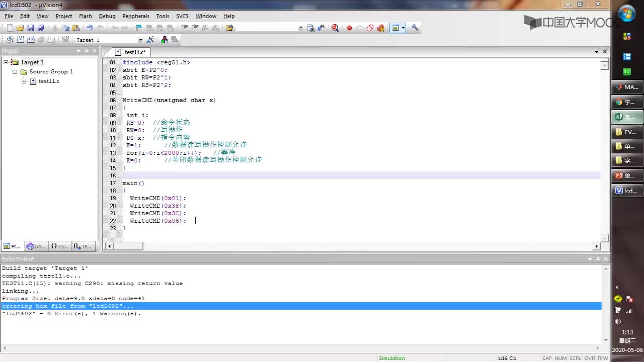Open the MA... taskbar item
644x362 pixels.
[x=627, y=87]
